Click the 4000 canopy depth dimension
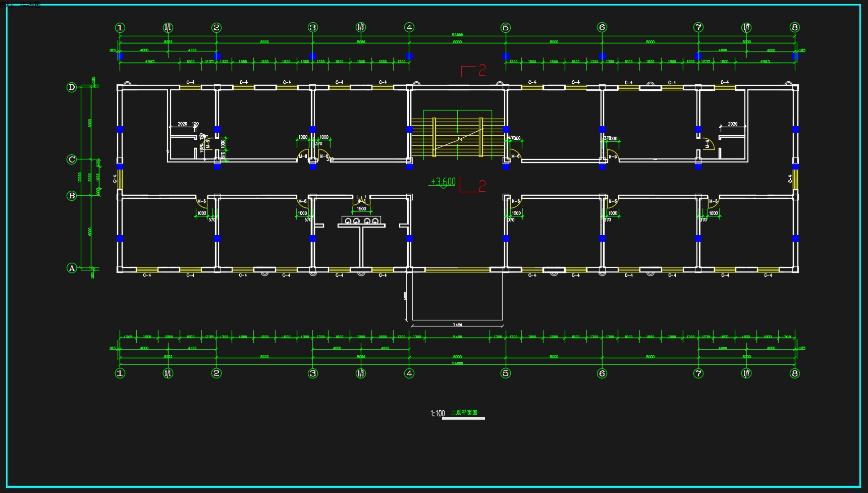 [x=405, y=296]
